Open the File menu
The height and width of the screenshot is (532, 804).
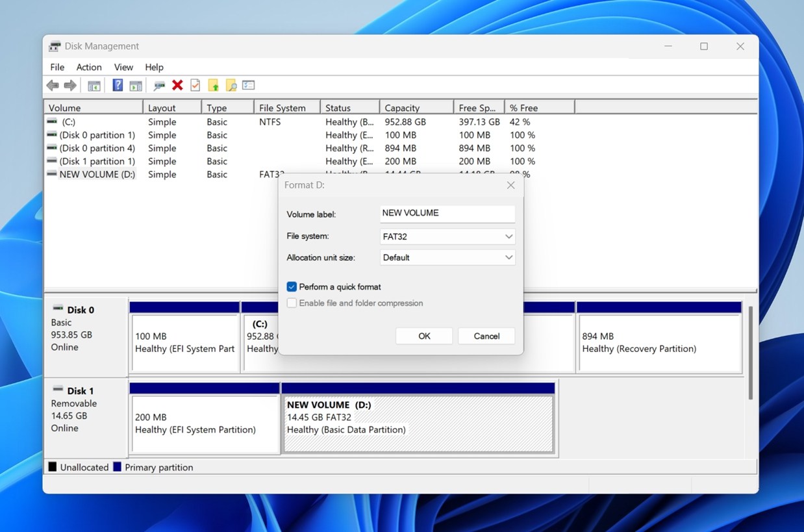tap(57, 67)
